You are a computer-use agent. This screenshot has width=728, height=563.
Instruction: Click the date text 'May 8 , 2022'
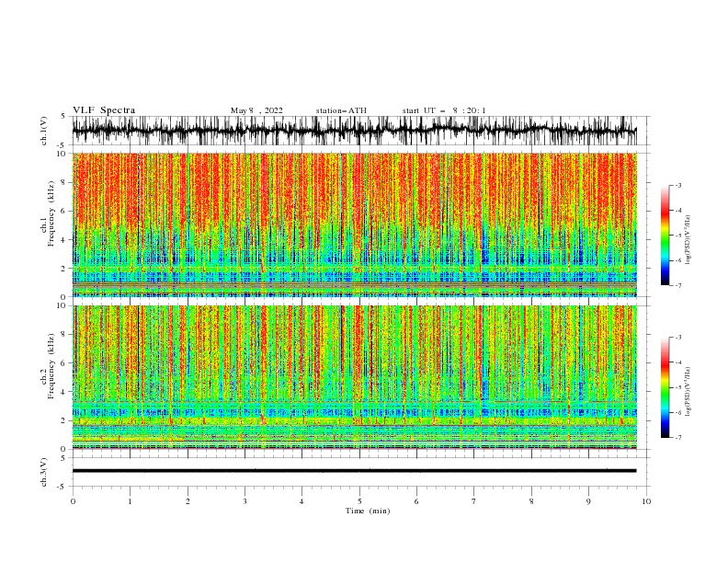[x=256, y=110]
